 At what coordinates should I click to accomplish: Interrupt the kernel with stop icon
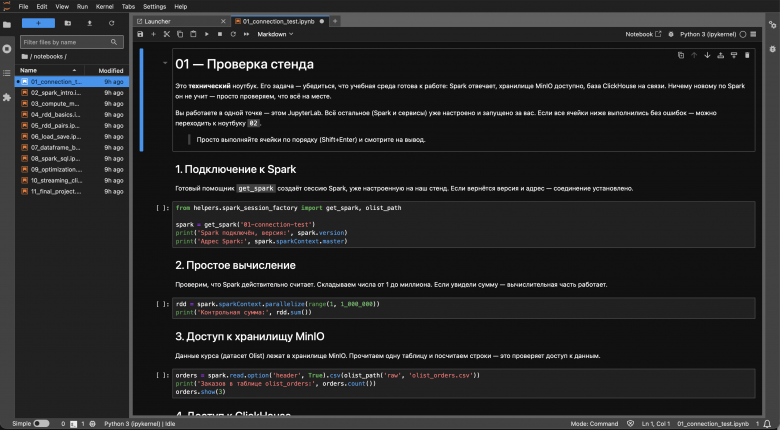point(220,34)
